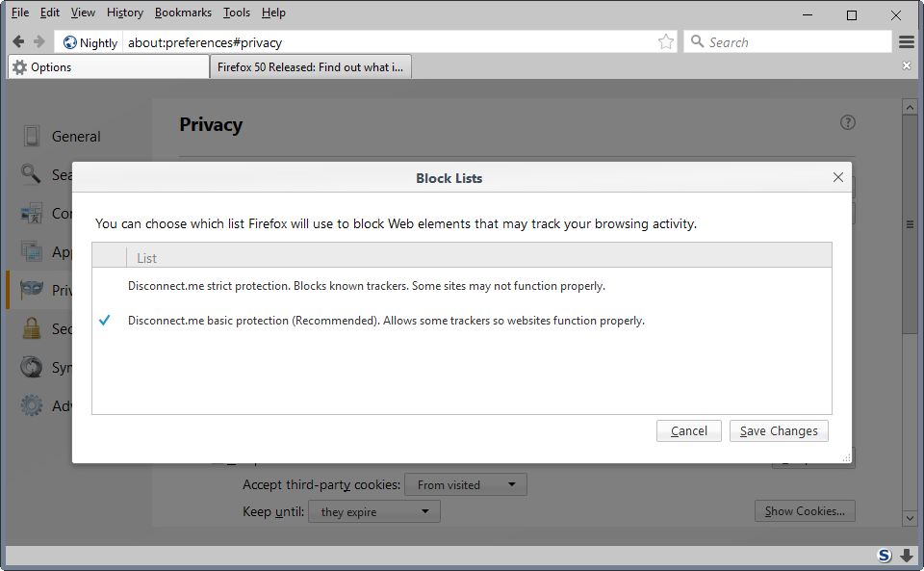Screen dimensions: 924x571
Task: Open the Search preferences pane icon
Action: click(x=31, y=174)
